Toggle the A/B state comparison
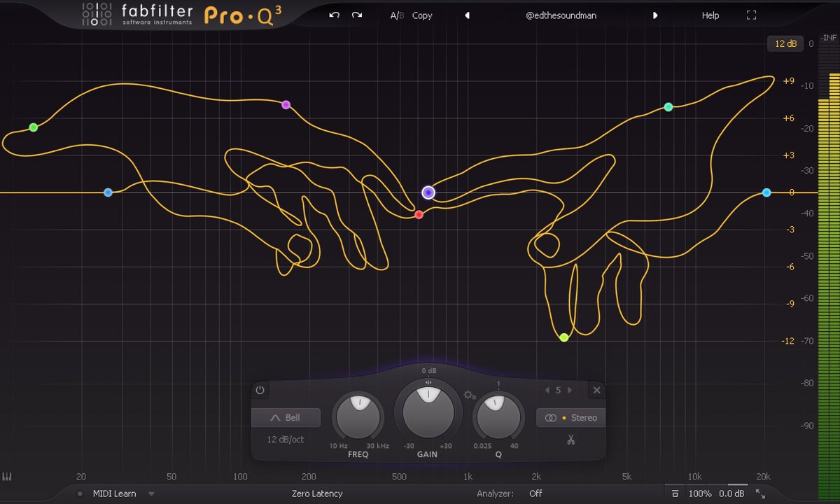 [397, 15]
